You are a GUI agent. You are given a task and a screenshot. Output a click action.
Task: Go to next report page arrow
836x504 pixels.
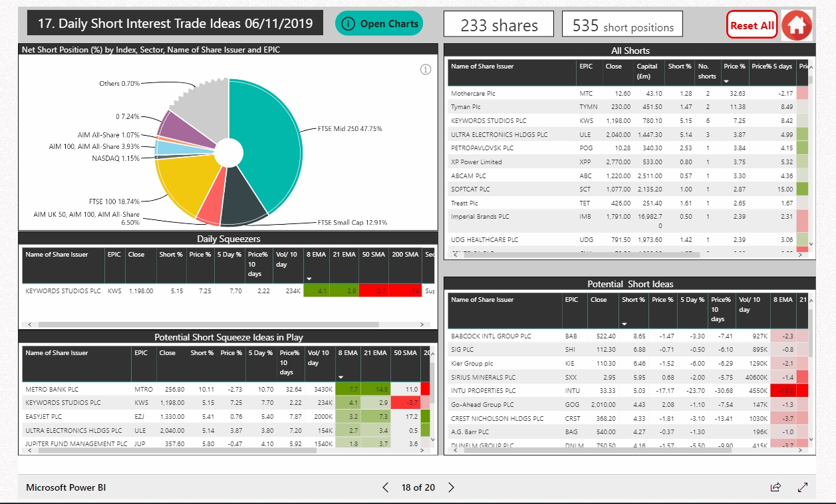pos(452,487)
